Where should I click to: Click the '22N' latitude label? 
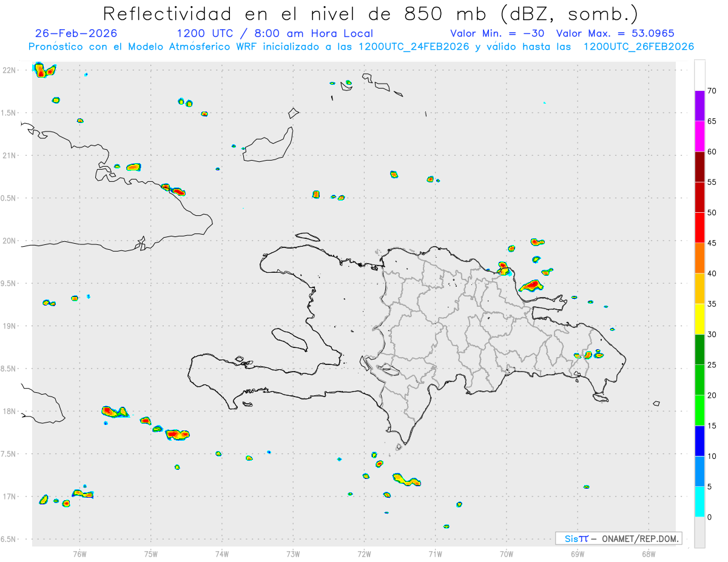click(9, 70)
